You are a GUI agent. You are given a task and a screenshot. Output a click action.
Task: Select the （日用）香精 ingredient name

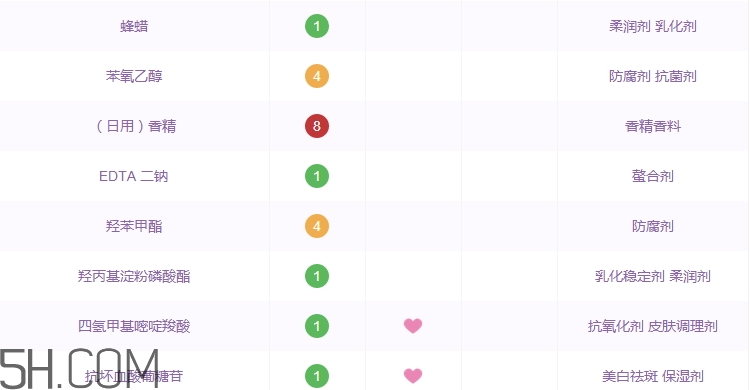point(136,126)
